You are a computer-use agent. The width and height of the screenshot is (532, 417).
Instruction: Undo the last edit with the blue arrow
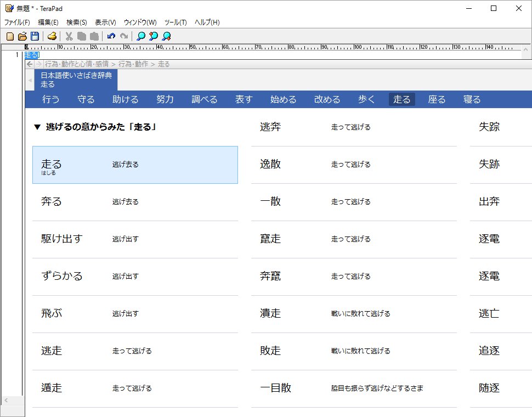[x=111, y=36]
